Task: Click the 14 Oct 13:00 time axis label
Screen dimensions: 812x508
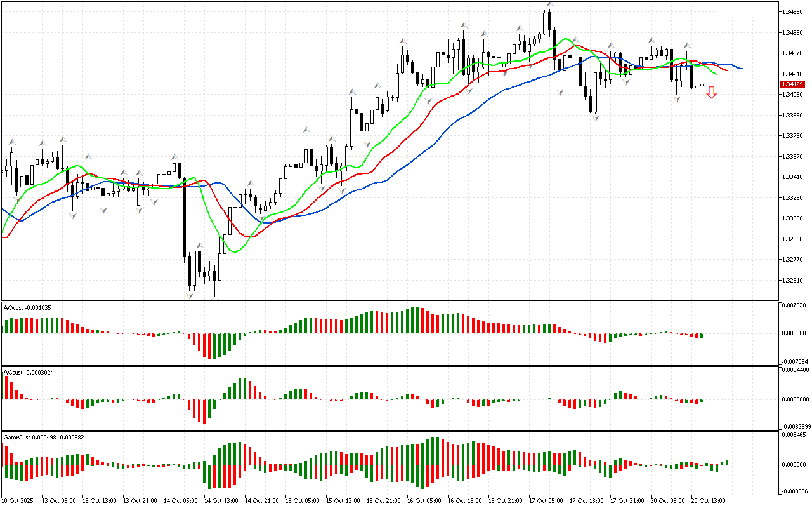Action: click(219, 501)
